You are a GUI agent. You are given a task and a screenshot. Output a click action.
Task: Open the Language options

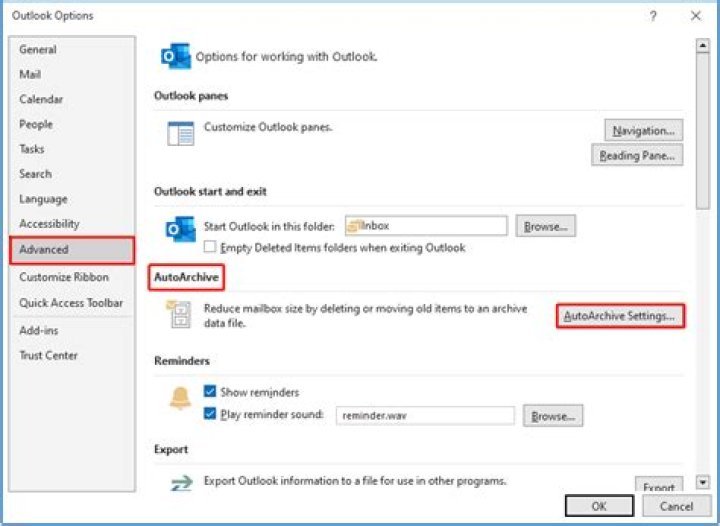pos(72,199)
